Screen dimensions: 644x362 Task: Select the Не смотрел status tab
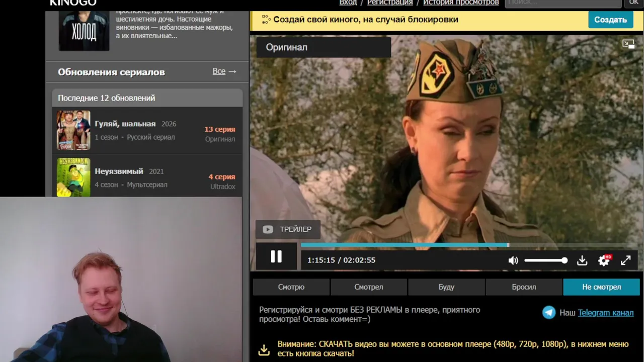tap(602, 287)
